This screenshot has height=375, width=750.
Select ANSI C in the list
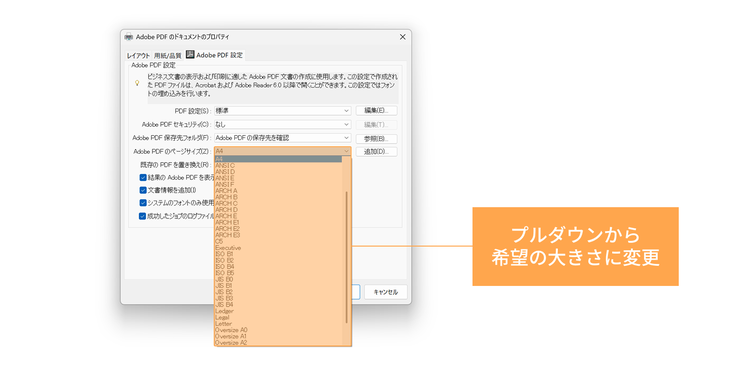click(x=278, y=165)
